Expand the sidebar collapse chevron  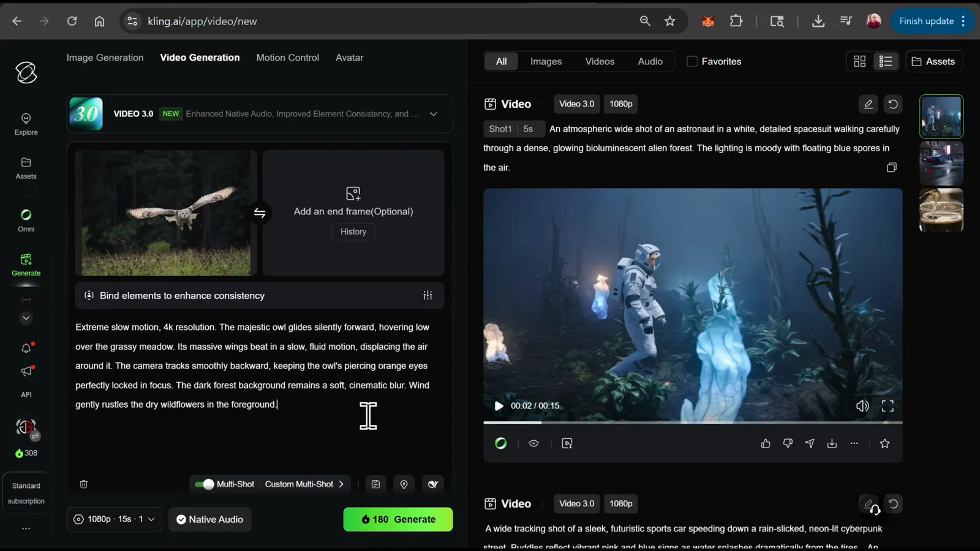(x=26, y=318)
